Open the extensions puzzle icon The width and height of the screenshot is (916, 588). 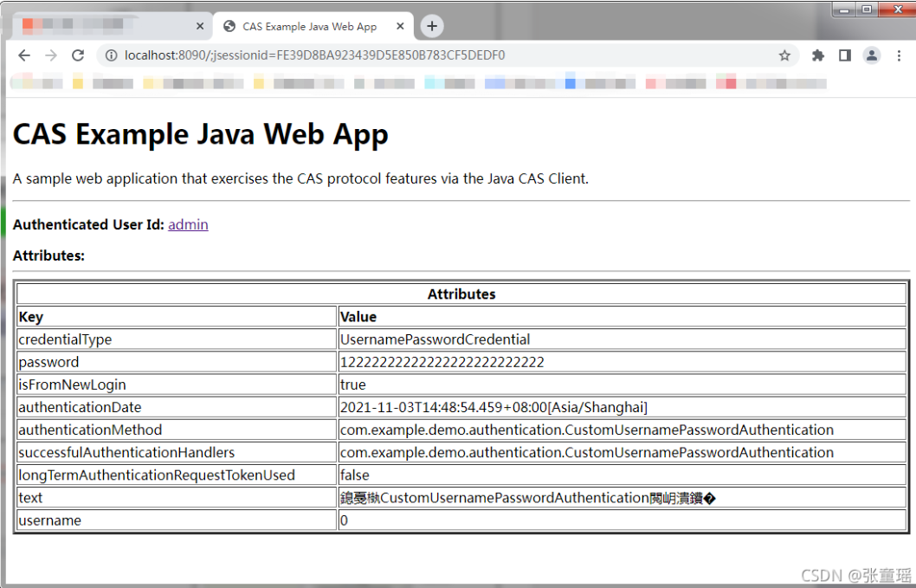point(817,55)
